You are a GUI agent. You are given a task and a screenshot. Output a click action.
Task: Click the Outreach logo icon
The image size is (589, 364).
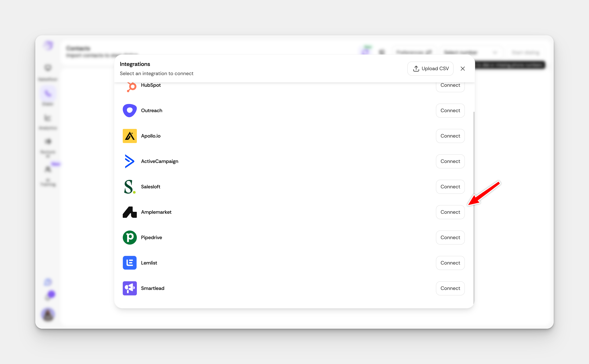(129, 111)
